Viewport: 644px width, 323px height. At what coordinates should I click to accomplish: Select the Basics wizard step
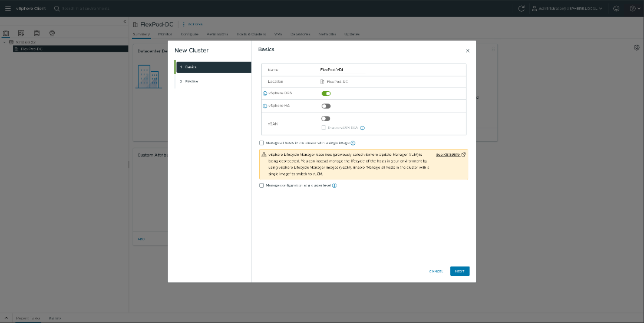coord(213,67)
